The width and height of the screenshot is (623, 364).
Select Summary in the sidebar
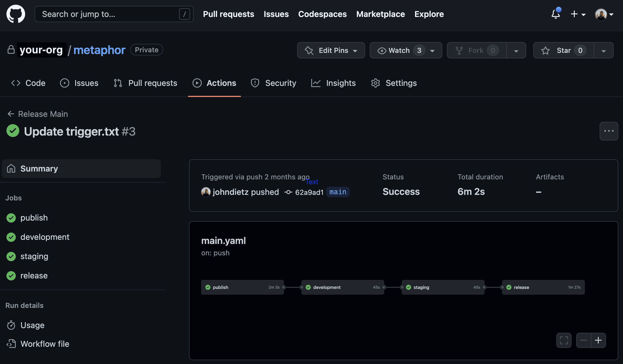tap(81, 169)
